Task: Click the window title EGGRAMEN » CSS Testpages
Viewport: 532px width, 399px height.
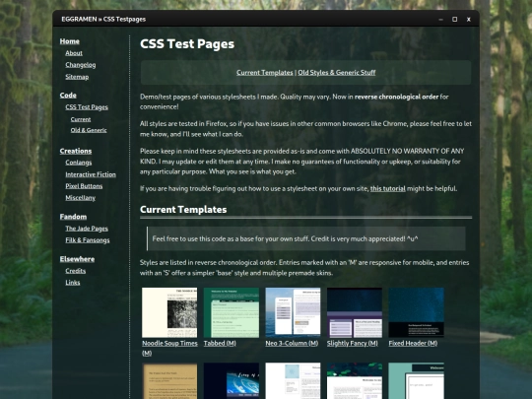Action: pyautogui.click(x=103, y=20)
